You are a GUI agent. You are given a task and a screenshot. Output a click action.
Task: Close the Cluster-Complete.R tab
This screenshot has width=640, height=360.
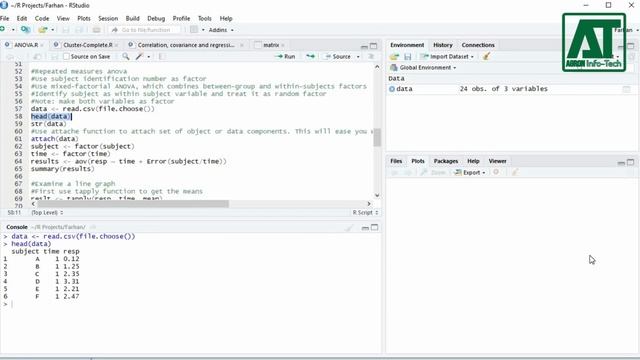117,45
